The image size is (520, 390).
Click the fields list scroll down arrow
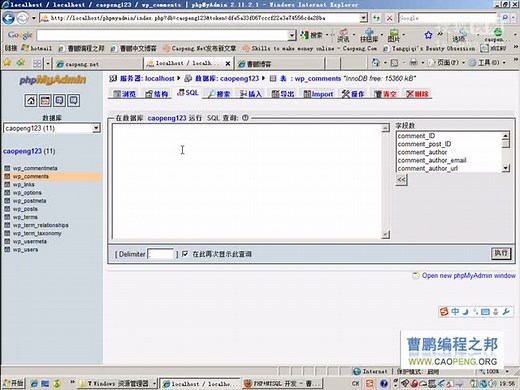pyautogui.click(x=506, y=168)
